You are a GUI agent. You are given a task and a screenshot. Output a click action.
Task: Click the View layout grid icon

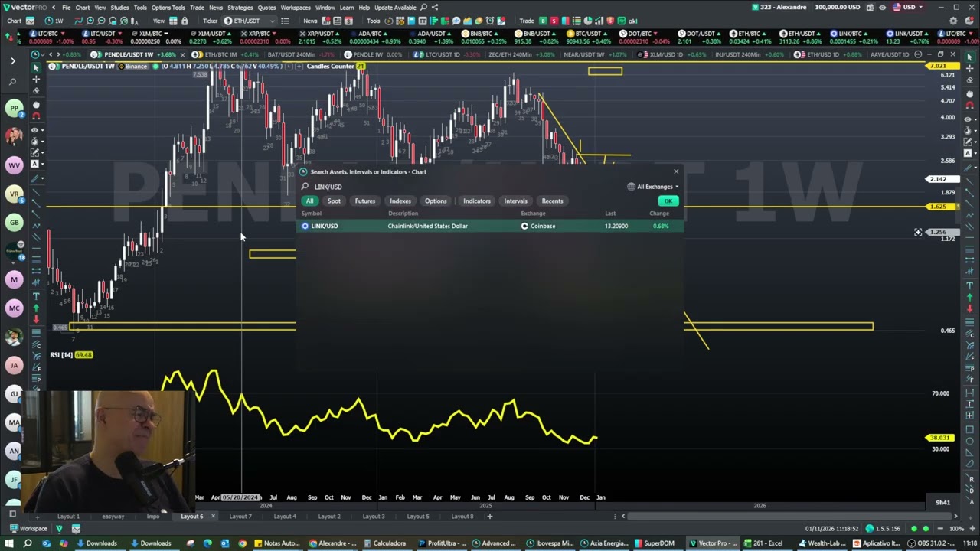174,21
